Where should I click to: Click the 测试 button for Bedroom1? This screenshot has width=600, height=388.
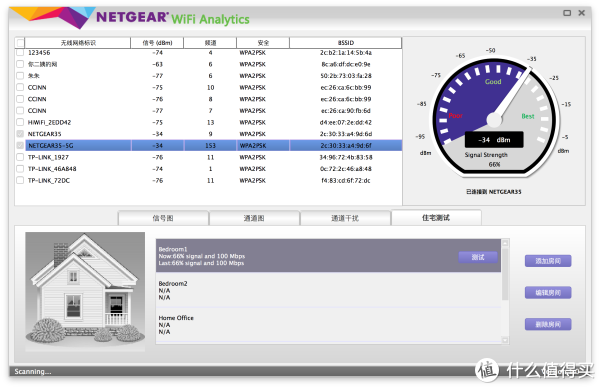(x=478, y=257)
